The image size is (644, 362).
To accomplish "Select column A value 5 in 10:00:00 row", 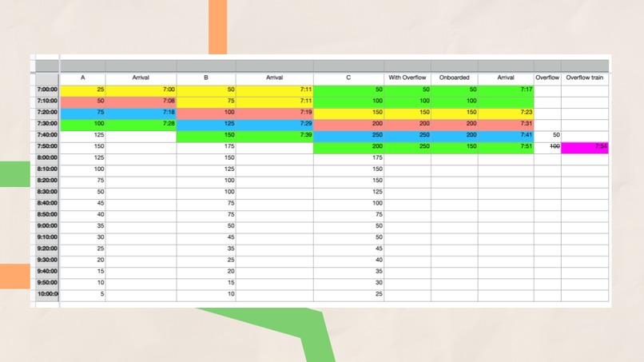I will [x=82, y=294].
